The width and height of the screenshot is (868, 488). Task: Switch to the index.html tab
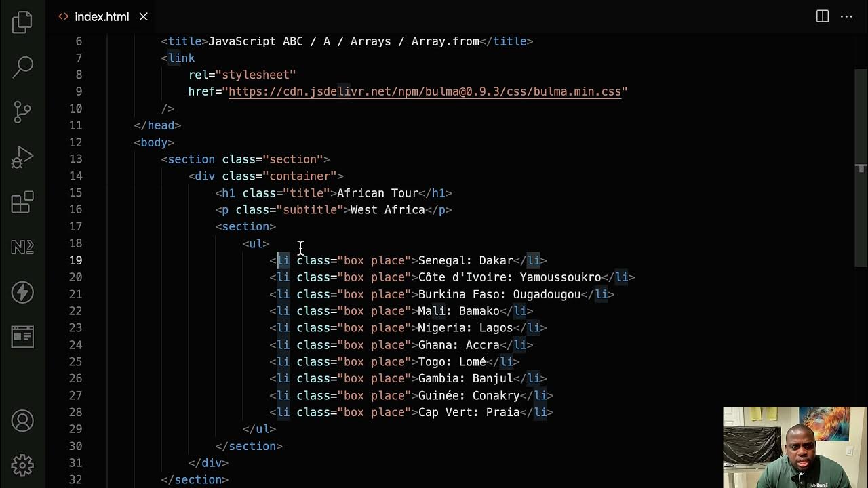click(x=102, y=16)
